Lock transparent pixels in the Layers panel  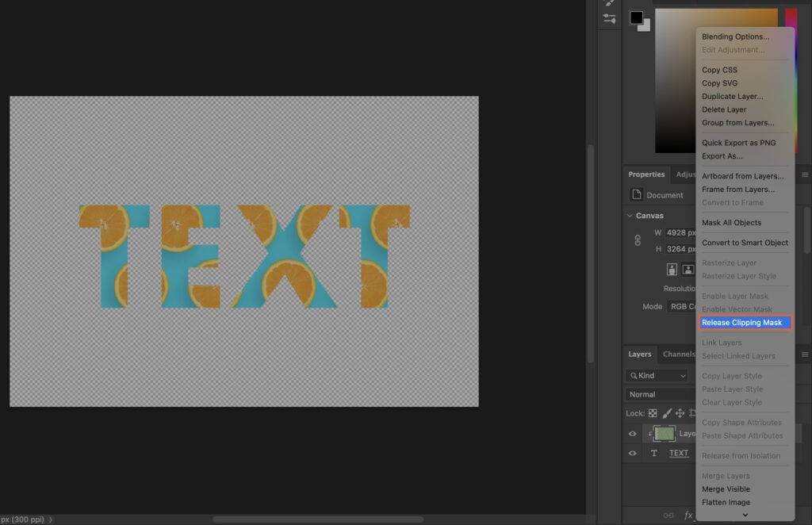[652, 413]
